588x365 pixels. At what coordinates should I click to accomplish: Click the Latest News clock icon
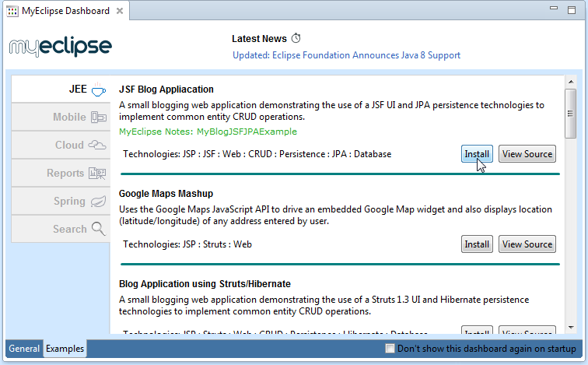coord(296,38)
